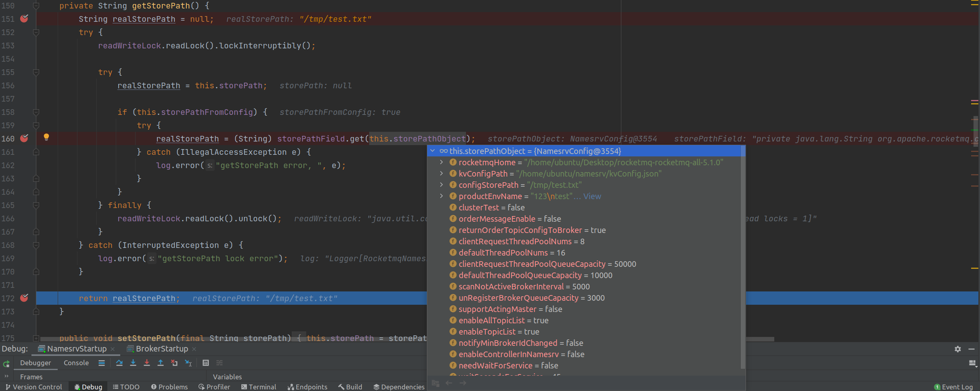Click the intention lightbulb on line 160
Image resolution: width=980 pixels, height=391 pixels.
coord(46,137)
